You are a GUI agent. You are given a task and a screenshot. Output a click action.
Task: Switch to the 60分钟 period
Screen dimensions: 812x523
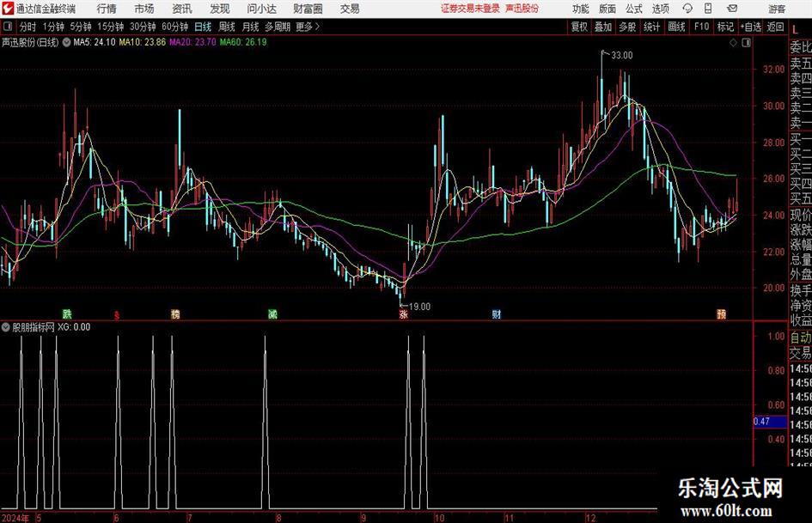tap(175, 27)
